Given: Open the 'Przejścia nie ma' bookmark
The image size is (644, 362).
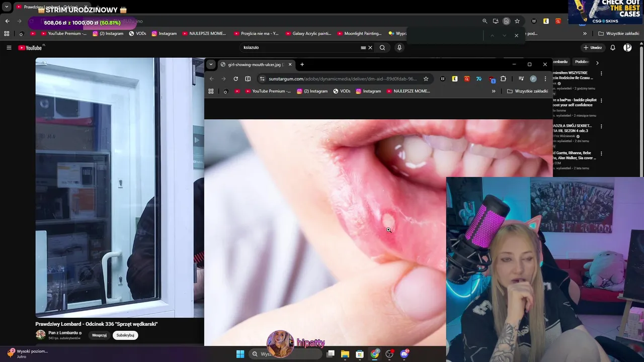Looking at the screenshot, I should pos(256,34).
